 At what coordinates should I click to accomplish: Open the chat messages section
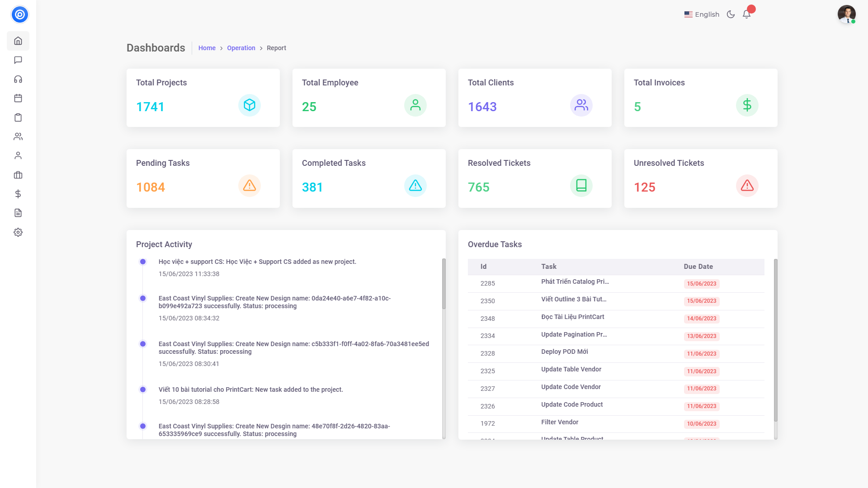pos(18,60)
